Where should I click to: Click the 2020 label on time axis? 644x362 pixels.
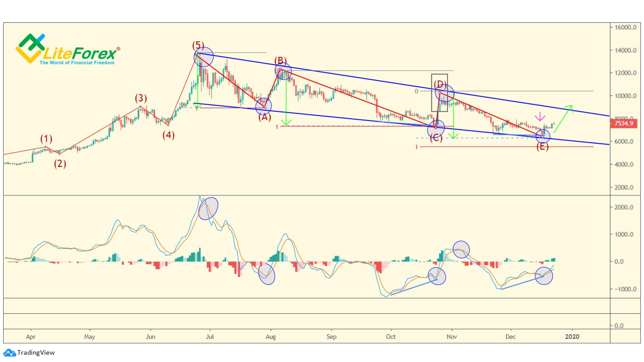pyautogui.click(x=572, y=337)
